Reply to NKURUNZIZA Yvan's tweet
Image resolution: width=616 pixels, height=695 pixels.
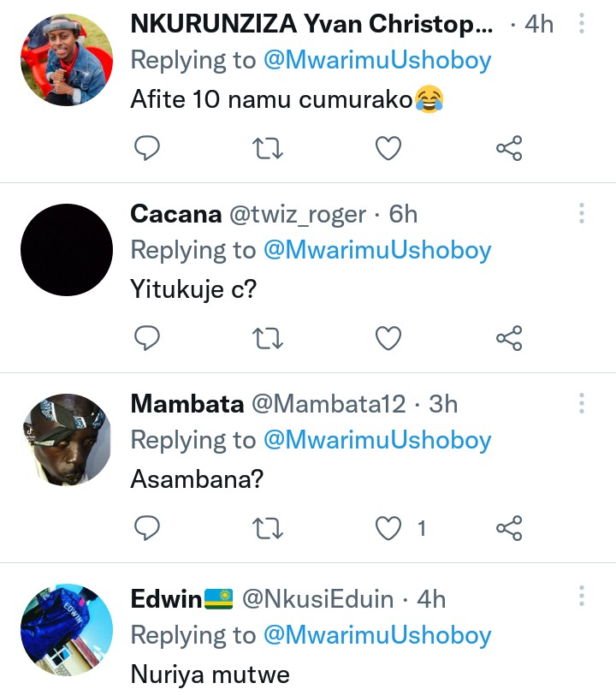coord(148,149)
